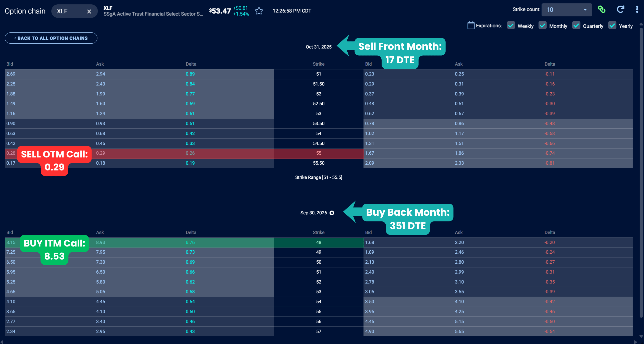This screenshot has width=644, height=344.
Task: Open the three-dot more options menu
Action: click(637, 10)
